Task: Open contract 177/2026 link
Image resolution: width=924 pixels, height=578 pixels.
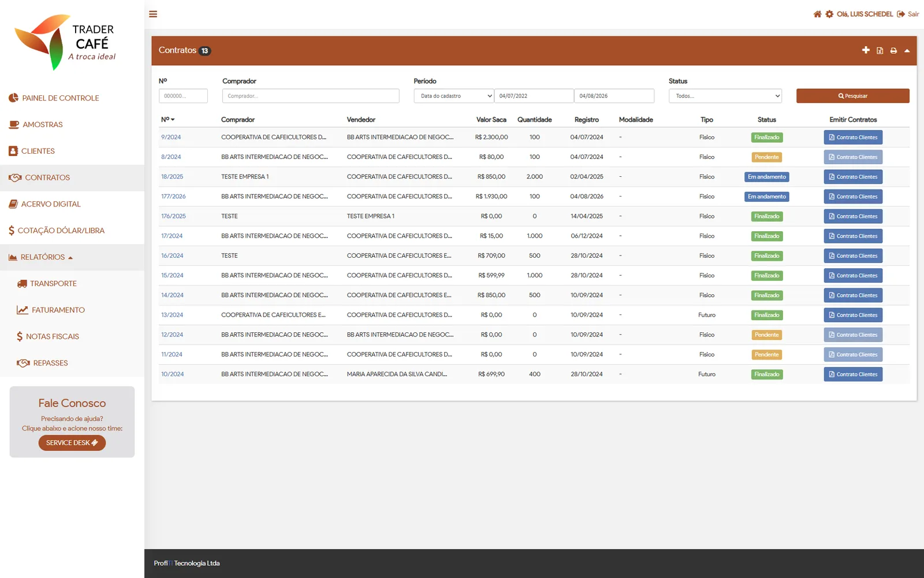Action: point(173,197)
